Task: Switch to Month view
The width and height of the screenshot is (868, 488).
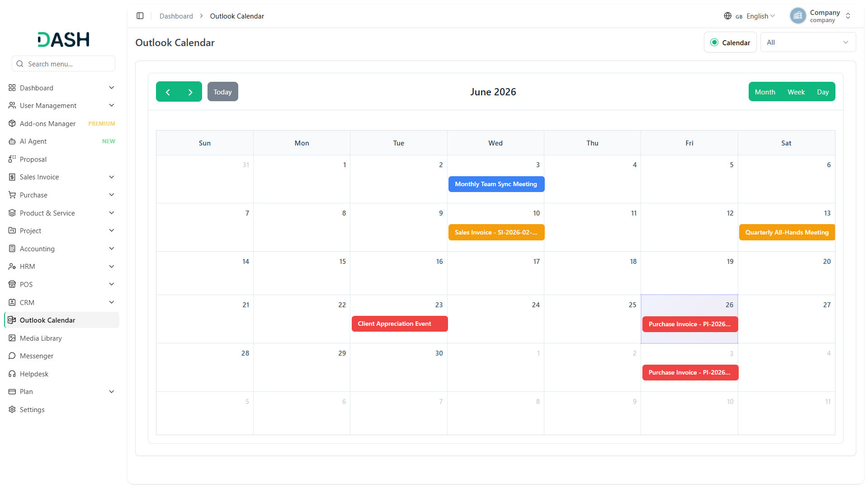Action: point(765,92)
